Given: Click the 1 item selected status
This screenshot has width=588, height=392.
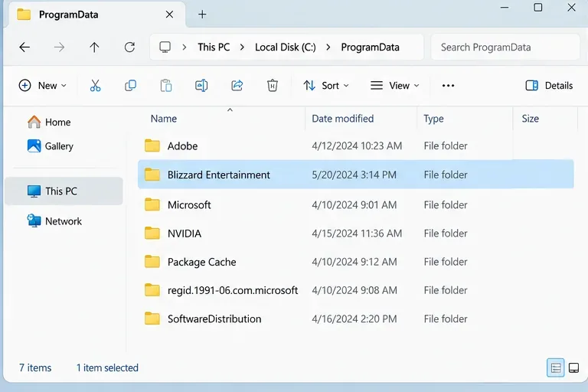Looking at the screenshot, I should coord(107,368).
